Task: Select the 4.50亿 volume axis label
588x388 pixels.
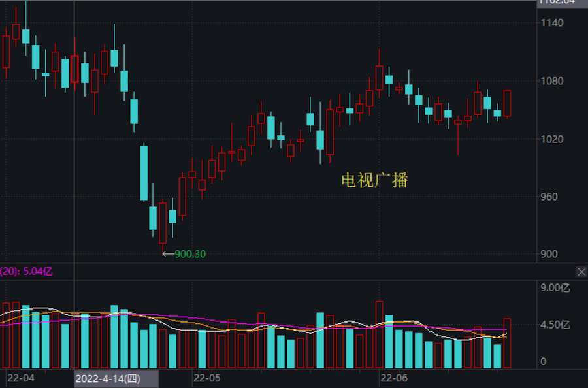Action: (x=555, y=325)
